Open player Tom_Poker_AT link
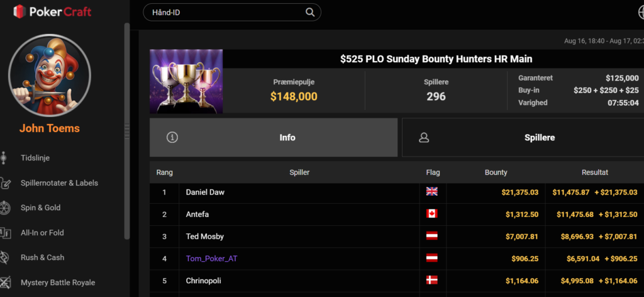The image size is (644, 297). tap(211, 259)
